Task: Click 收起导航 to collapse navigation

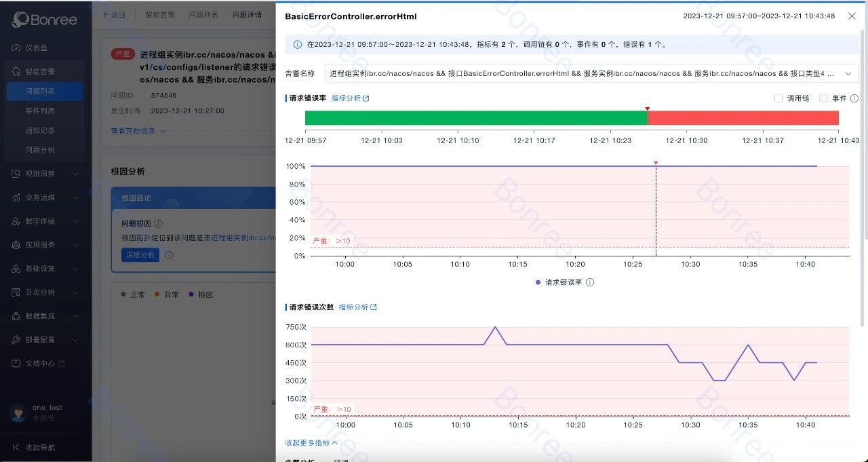Action: (x=39, y=448)
